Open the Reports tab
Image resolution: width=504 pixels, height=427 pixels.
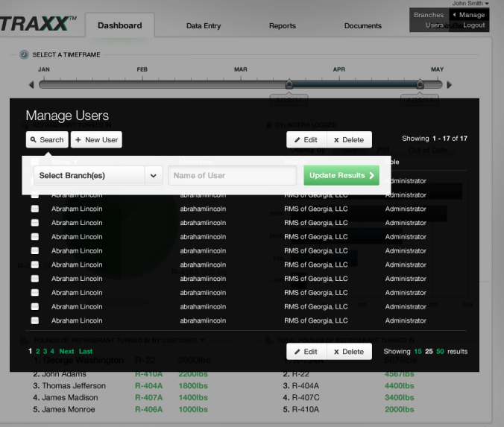point(283,26)
